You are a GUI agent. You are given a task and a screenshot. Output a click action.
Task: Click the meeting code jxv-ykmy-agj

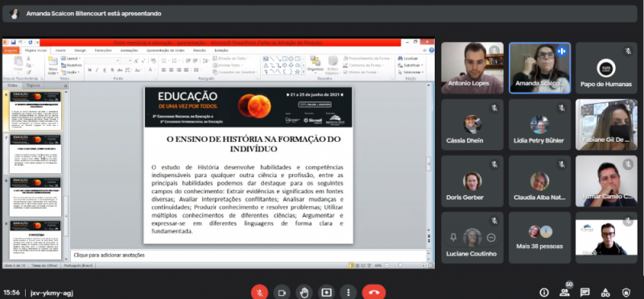52,293
